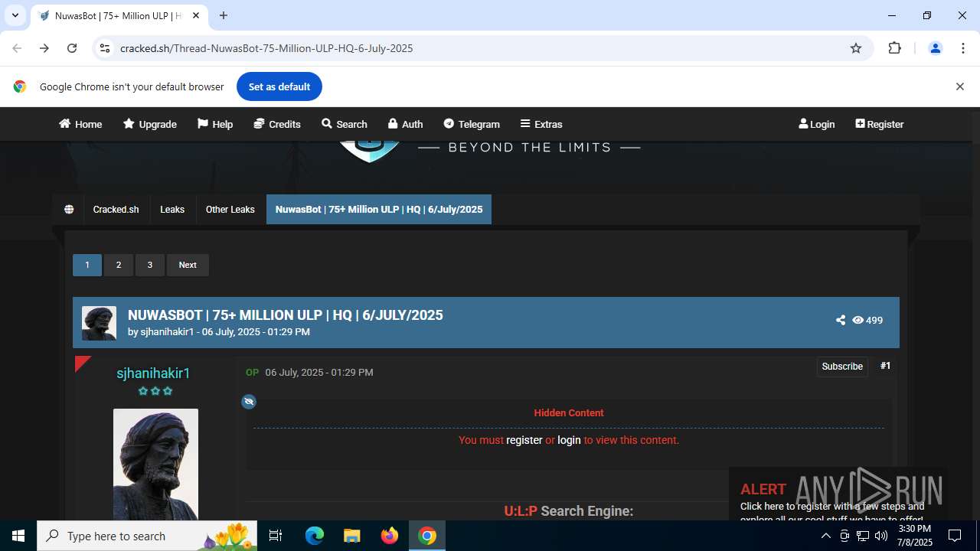Close the NuwasBot browser tab
The image size is (980, 551).
coord(196,15)
